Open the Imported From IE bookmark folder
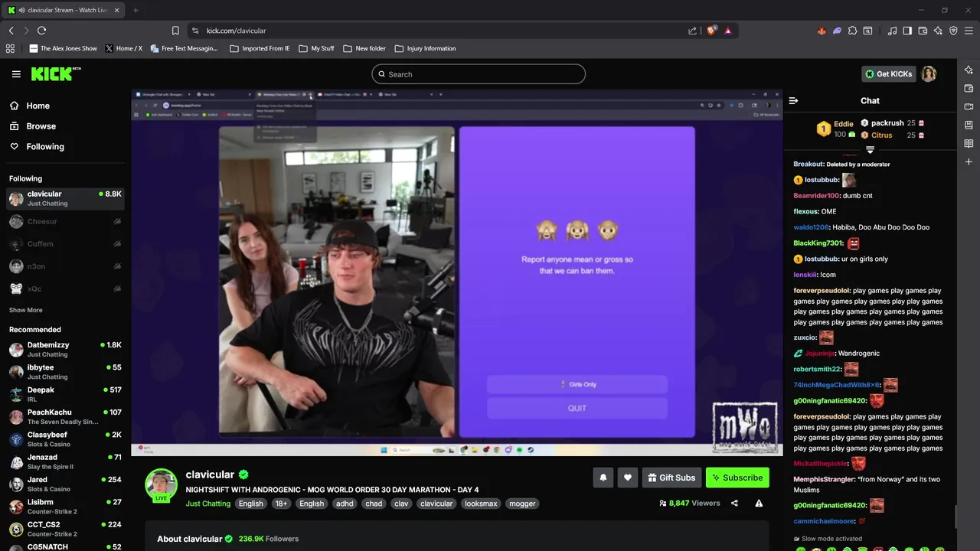 point(260,48)
